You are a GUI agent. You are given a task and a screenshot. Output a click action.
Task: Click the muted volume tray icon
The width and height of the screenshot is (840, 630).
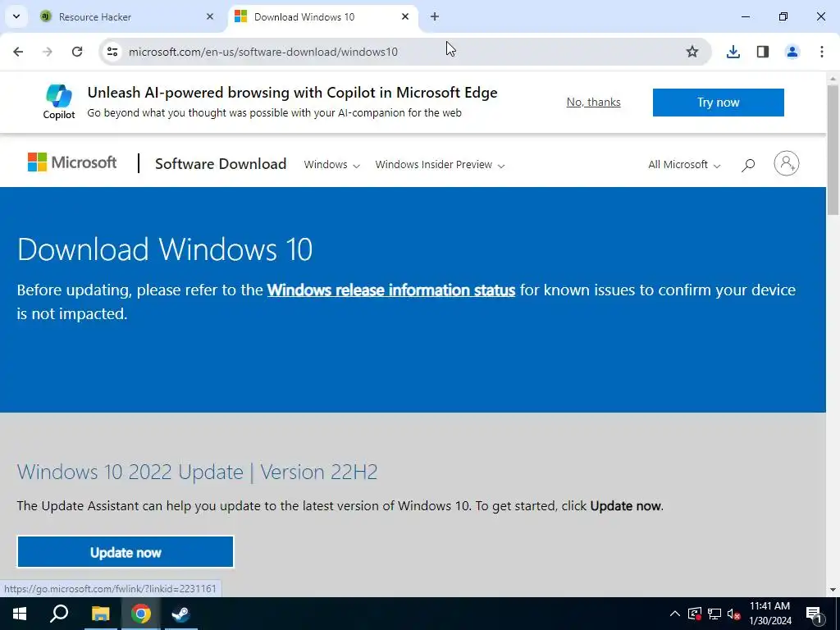733,614
